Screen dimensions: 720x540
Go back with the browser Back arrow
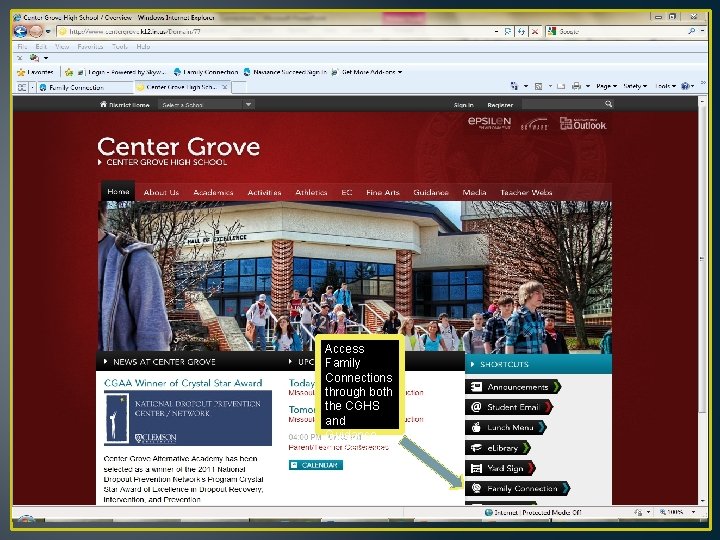(x=20, y=31)
